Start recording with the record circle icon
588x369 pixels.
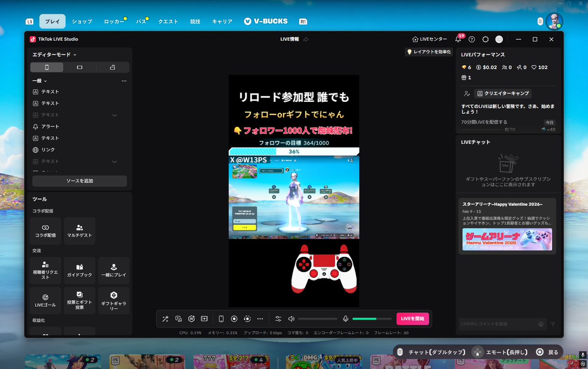(234, 319)
